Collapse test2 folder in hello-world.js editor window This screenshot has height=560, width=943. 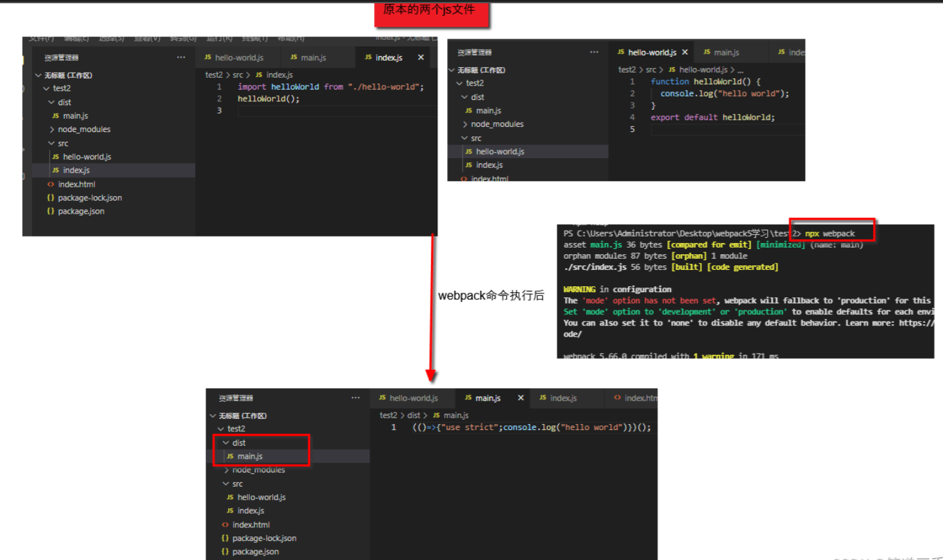(x=459, y=83)
